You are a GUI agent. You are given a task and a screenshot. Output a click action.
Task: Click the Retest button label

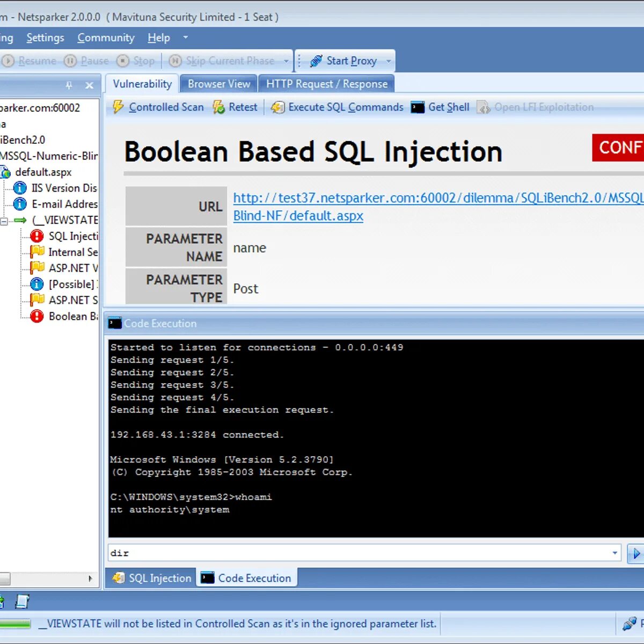click(x=243, y=107)
